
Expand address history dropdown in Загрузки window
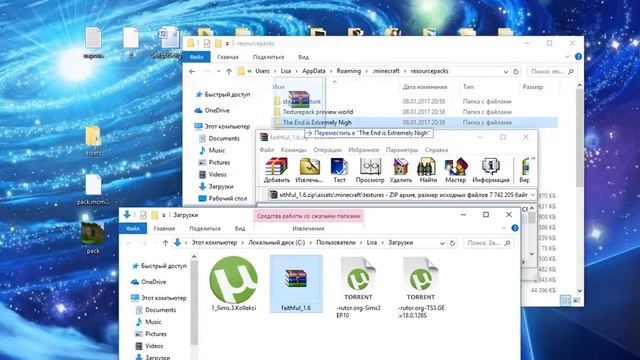click(442, 243)
